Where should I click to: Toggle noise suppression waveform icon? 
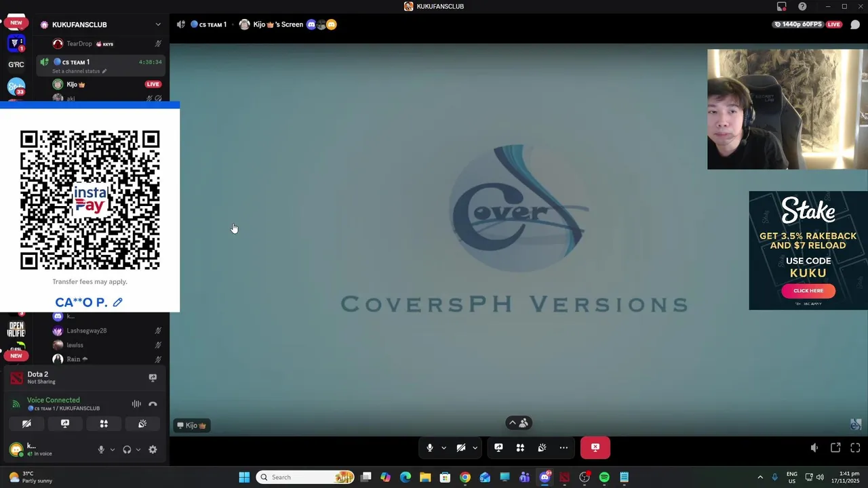click(x=136, y=404)
